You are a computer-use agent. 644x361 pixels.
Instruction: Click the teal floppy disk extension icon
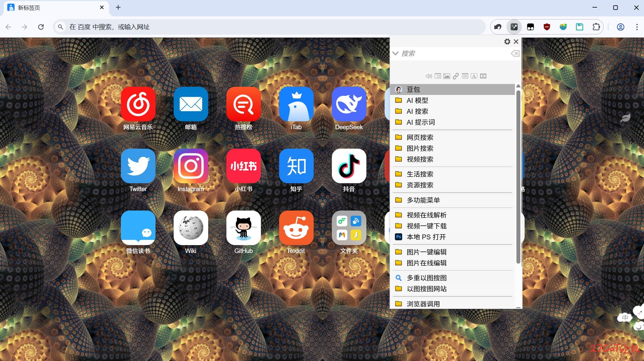tap(579, 27)
